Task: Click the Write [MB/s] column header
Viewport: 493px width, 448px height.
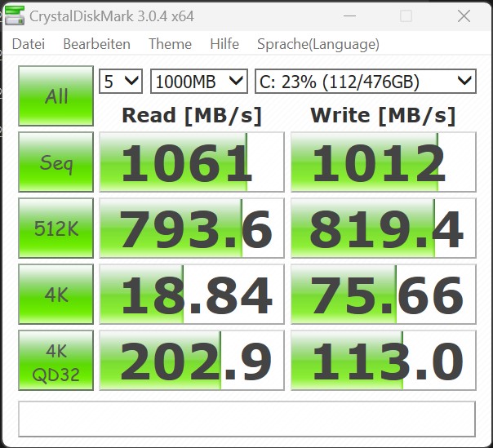Action: [x=384, y=116]
